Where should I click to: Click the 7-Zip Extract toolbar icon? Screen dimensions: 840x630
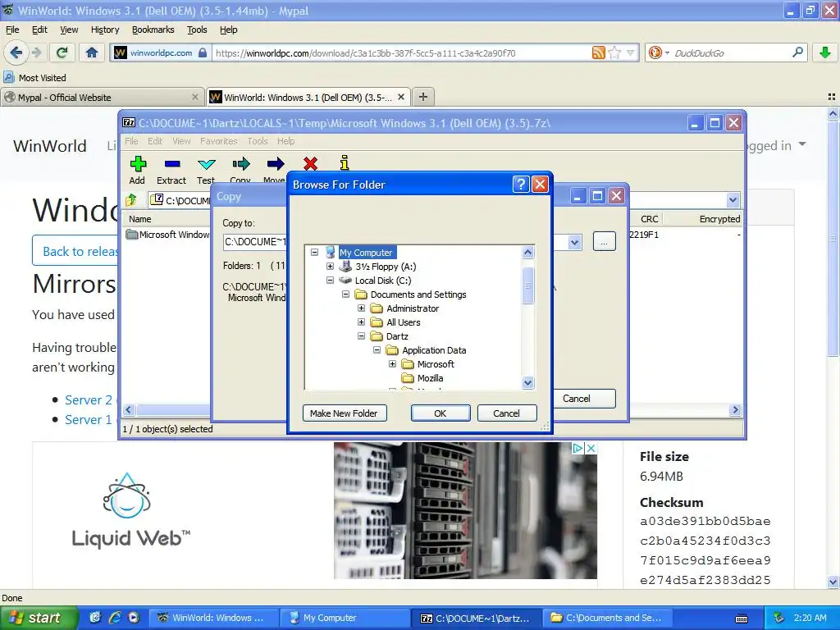point(171,170)
